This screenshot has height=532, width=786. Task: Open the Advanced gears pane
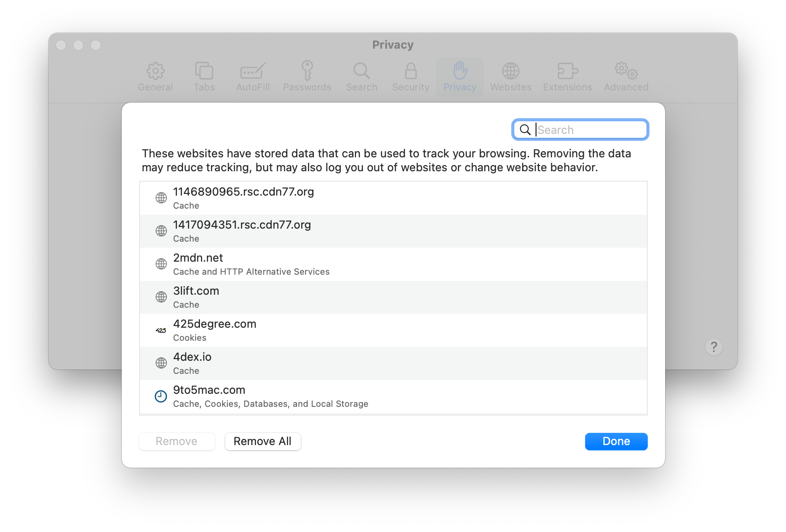pyautogui.click(x=626, y=71)
